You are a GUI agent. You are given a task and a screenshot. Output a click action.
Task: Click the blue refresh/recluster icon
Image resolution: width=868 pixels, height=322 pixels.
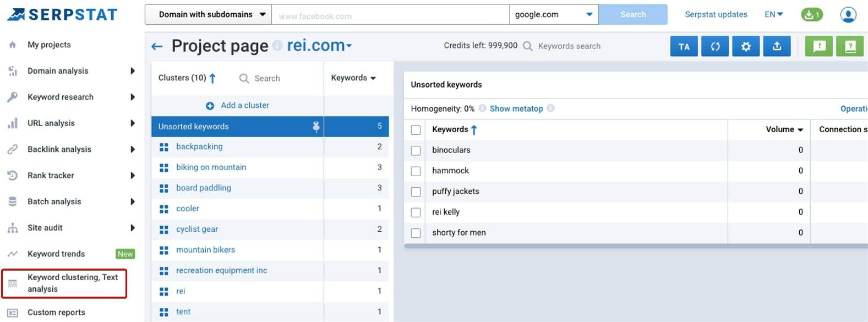tap(715, 46)
